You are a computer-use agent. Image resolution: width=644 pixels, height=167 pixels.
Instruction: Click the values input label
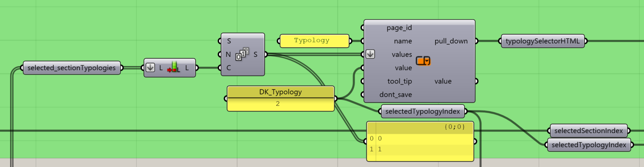tap(402, 54)
